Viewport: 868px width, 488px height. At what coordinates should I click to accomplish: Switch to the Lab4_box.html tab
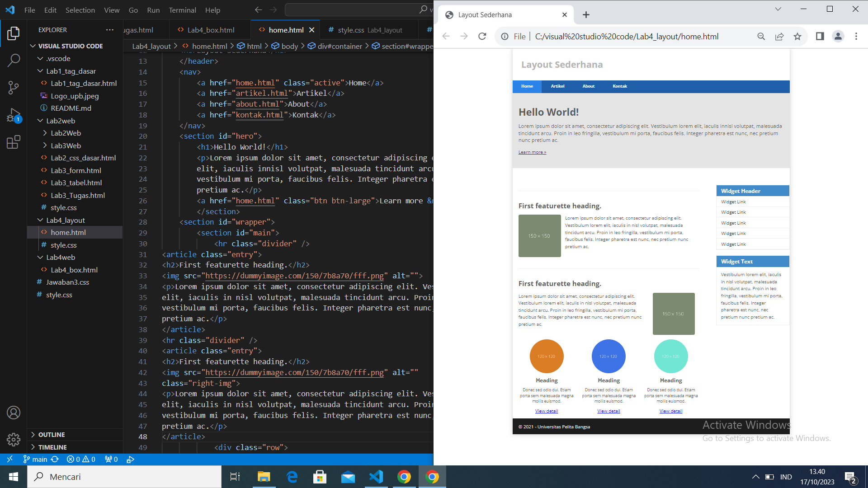209,30
